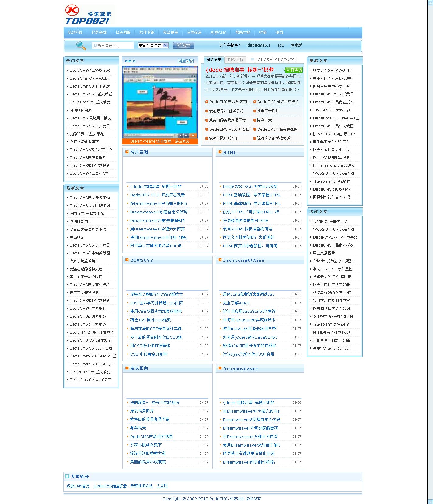
Task: Focus the 搜索关键字 search input field
Action: tap(113, 45)
